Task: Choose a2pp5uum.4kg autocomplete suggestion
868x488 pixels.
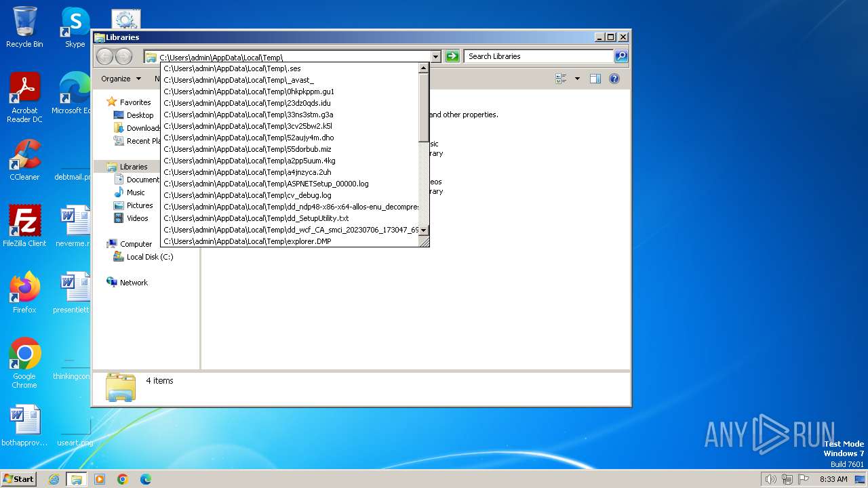Action: (x=290, y=161)
